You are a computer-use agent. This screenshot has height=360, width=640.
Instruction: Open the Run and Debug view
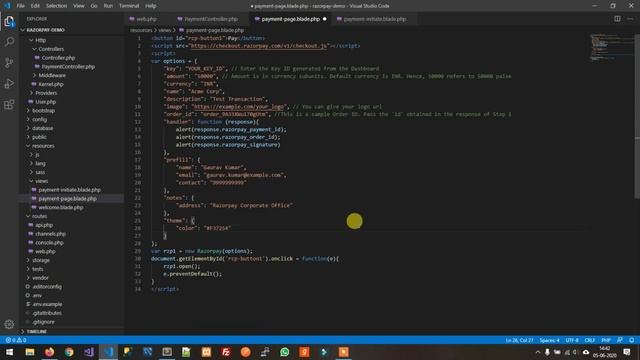pos(9,84)
